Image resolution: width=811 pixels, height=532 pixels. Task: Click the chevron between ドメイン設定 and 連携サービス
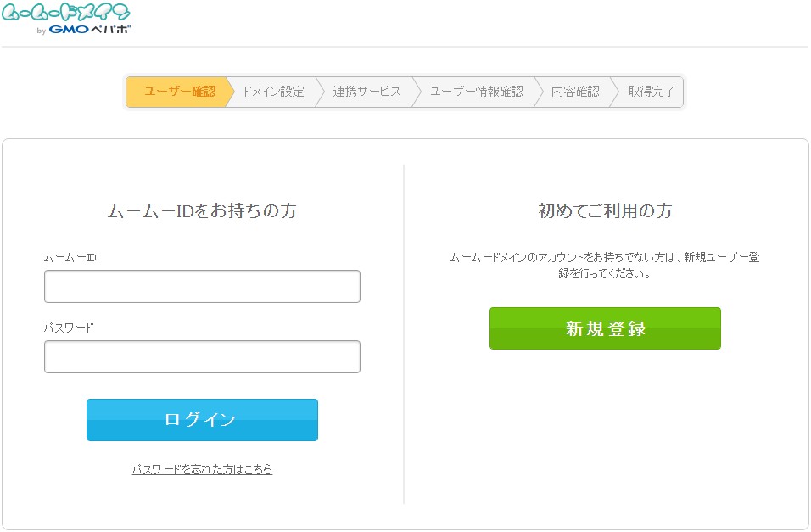pos(321,91)
